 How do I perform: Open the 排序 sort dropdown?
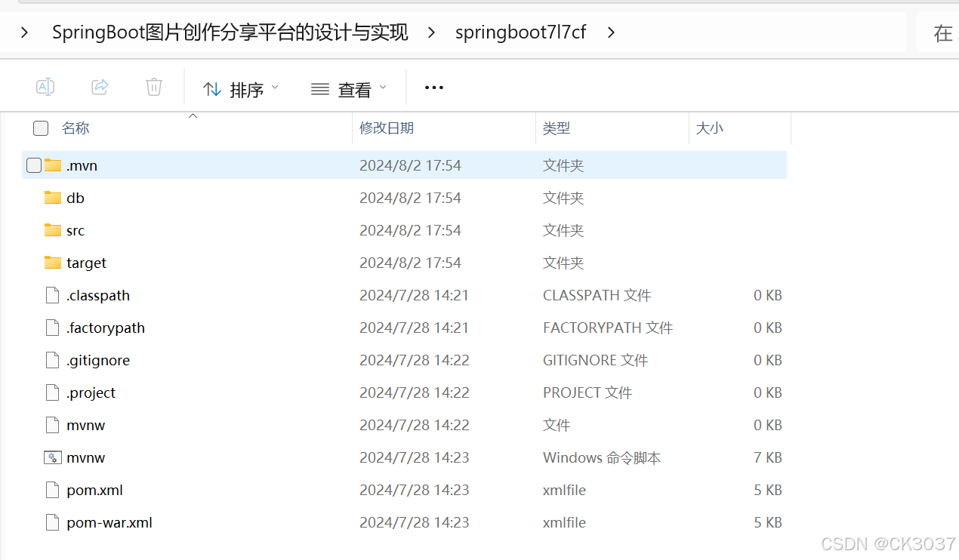241,89
